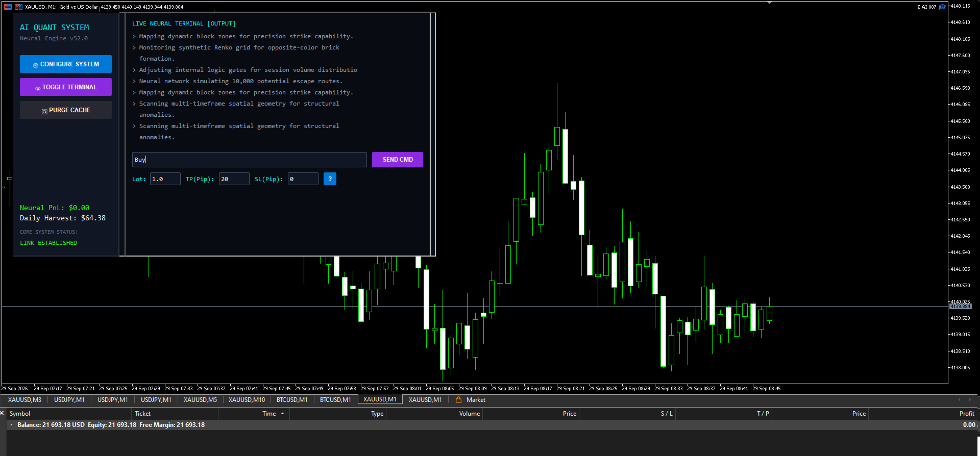Click the Lot size input field
The height and width of the screenshot is (456, 980).
pyautogui.click(x=165, y=179)
